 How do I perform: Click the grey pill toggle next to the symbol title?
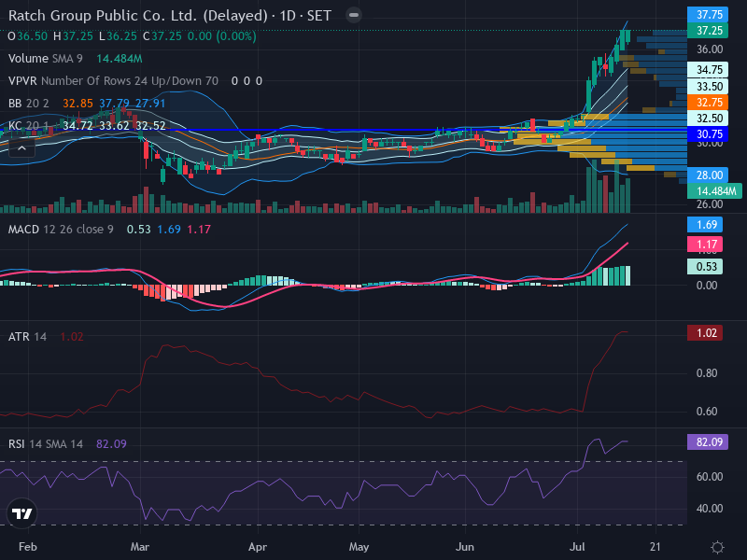point(354,15)
